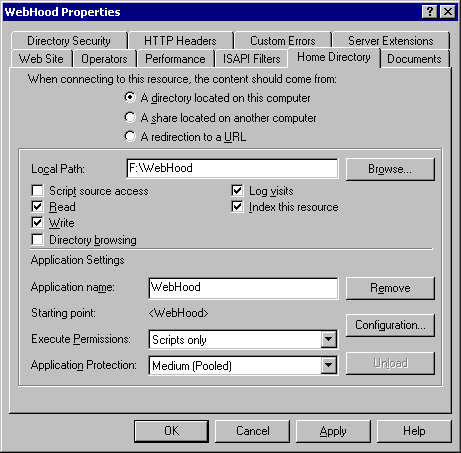Remove the application with Remove button

click(x=390, y=288)
